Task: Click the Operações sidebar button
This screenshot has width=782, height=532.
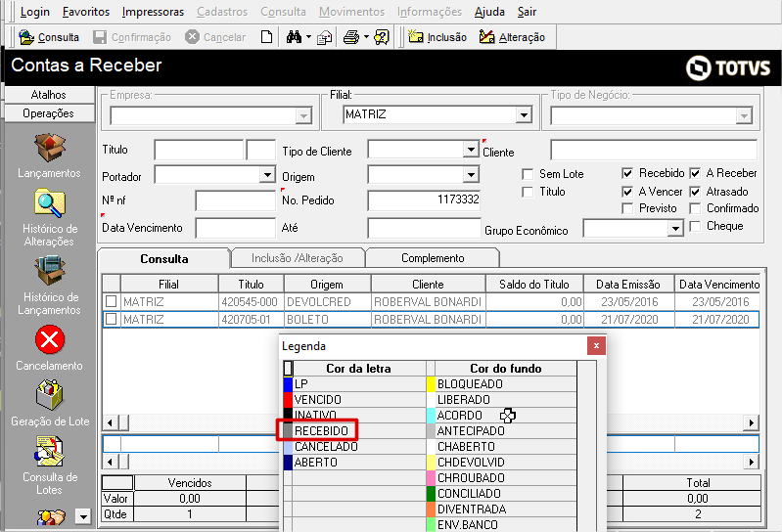Action: click(48, 113)
